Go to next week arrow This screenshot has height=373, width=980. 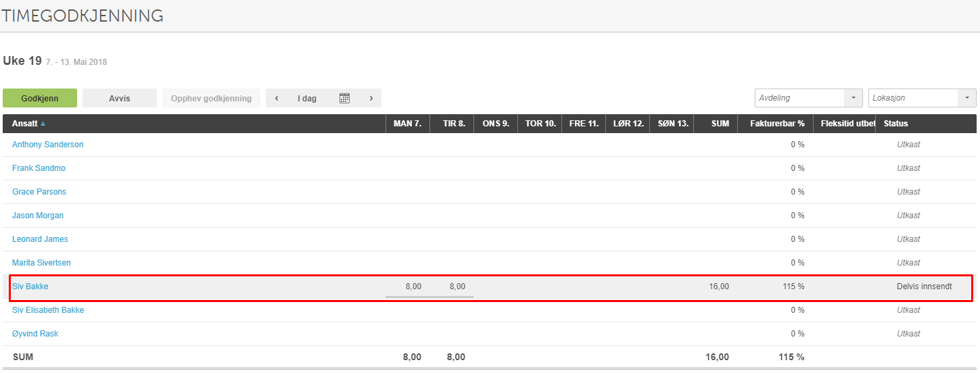371,98
